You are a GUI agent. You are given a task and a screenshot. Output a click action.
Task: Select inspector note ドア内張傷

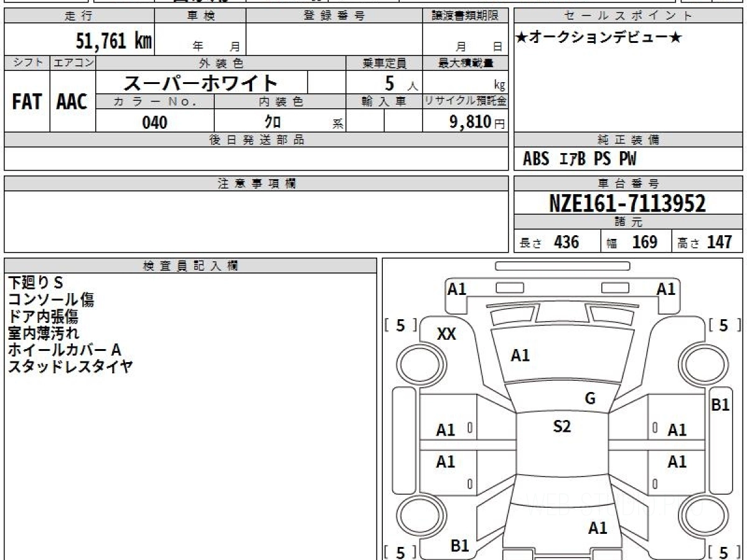[x=43, y=317]
